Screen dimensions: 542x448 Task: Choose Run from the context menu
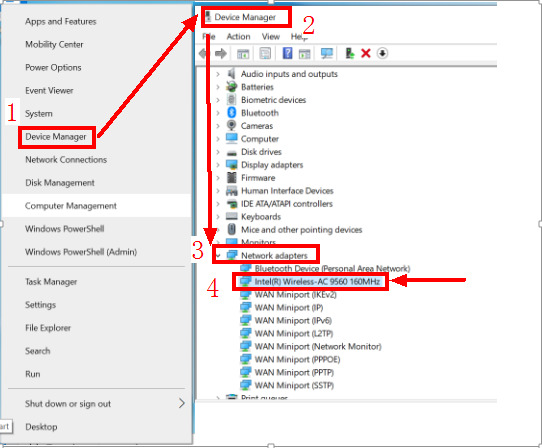pyautogui.click(x=33, y=374)
